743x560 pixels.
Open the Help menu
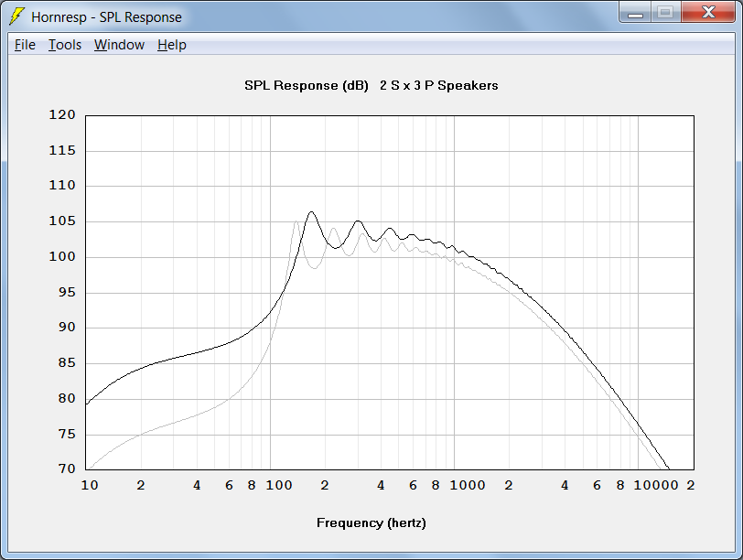[x=171, y=45]
